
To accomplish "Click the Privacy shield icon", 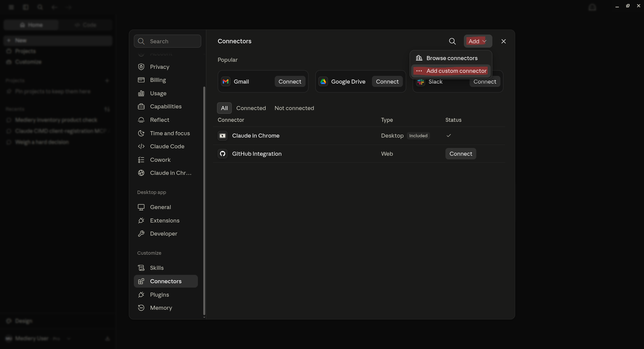I will point(141,67).
